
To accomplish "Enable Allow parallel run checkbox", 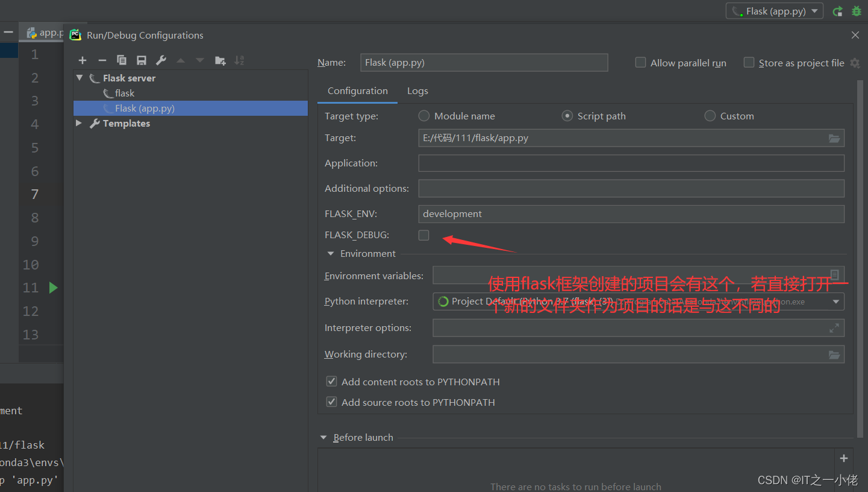I will [641, 63].
